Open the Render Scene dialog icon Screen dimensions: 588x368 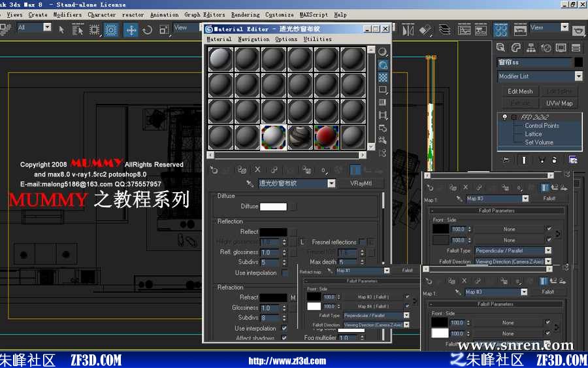pos(520,30)
